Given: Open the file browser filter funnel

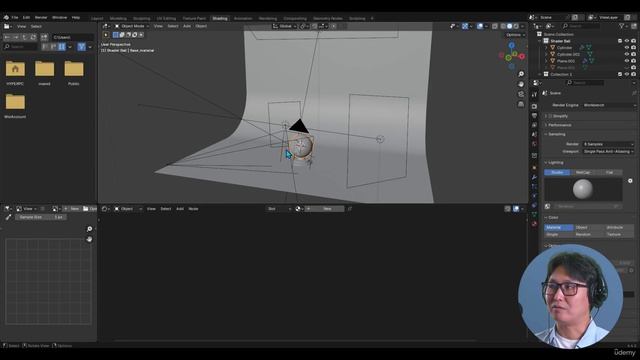Looking at the screenshot, I should pos(82,47).
